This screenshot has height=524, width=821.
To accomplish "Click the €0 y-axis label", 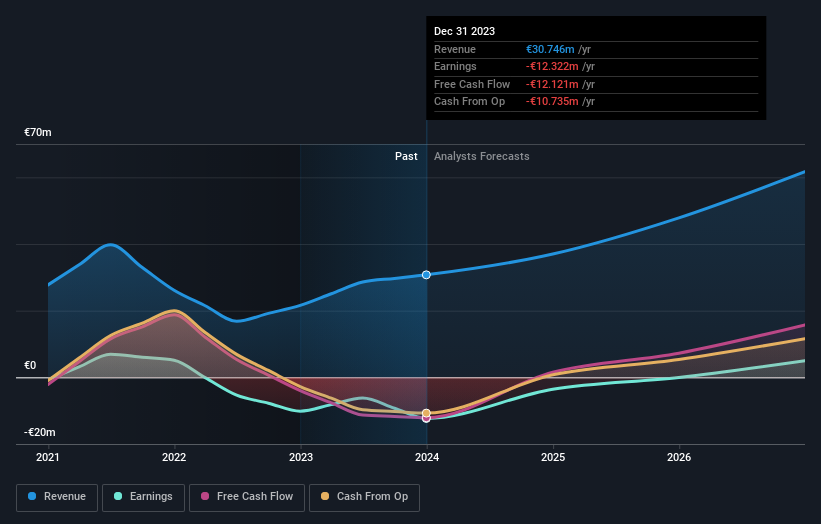I will [30, 365].
